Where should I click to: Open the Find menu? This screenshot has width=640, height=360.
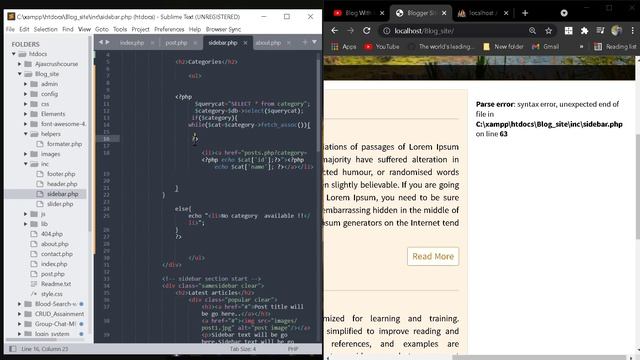[68, 29]
